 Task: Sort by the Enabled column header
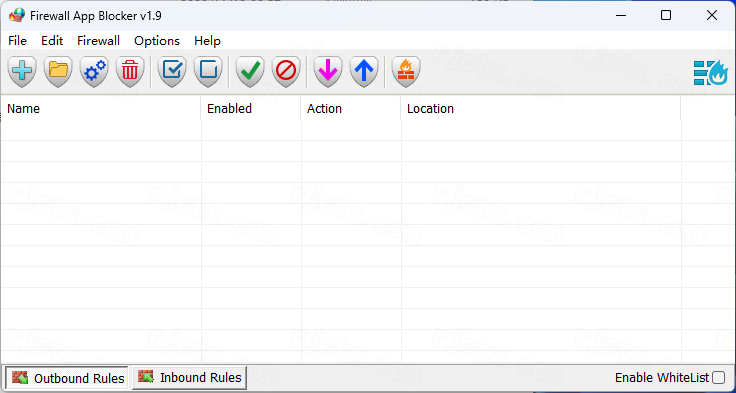pos(251,108)
